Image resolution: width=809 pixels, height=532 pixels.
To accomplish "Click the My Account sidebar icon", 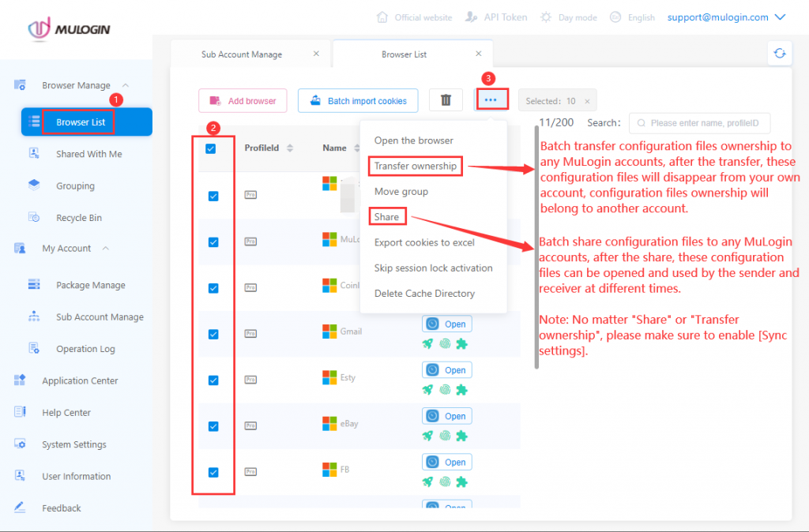I will click(20, 249).
